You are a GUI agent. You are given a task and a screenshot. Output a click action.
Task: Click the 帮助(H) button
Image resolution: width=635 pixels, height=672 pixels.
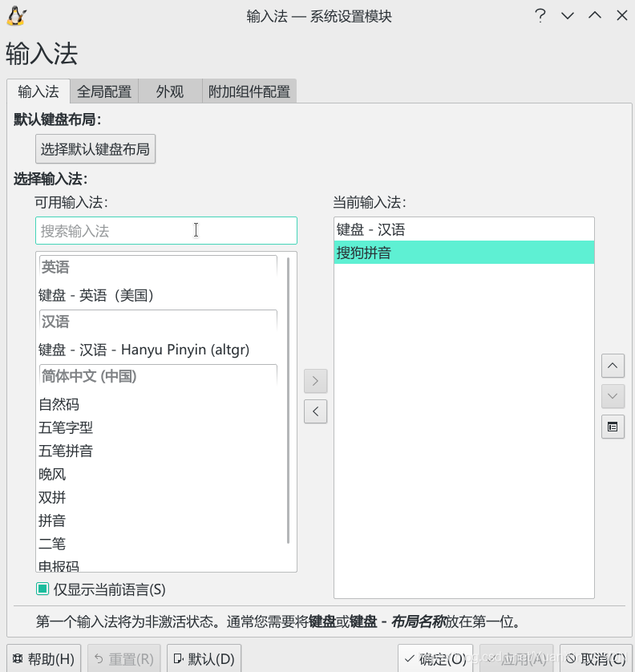[44, 658]
